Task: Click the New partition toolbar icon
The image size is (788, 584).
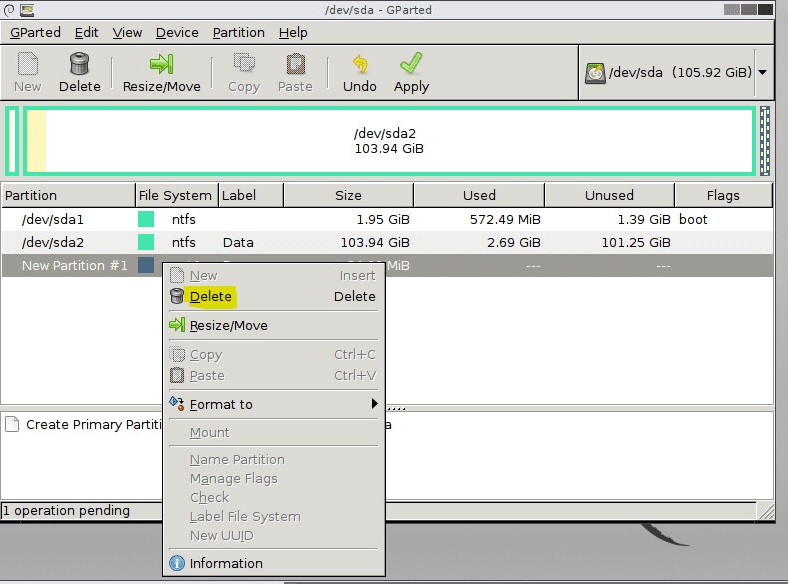Action: click(28, 64)
